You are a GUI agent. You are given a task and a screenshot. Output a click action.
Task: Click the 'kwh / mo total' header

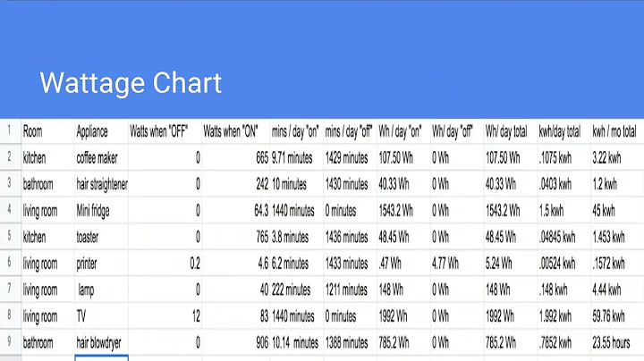click(614, 131)
